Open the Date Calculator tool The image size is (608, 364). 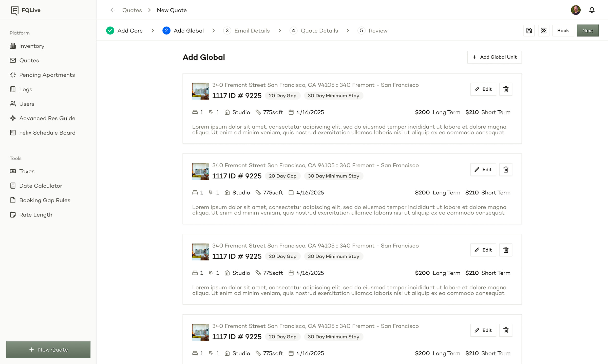click(x=36, y=186)
